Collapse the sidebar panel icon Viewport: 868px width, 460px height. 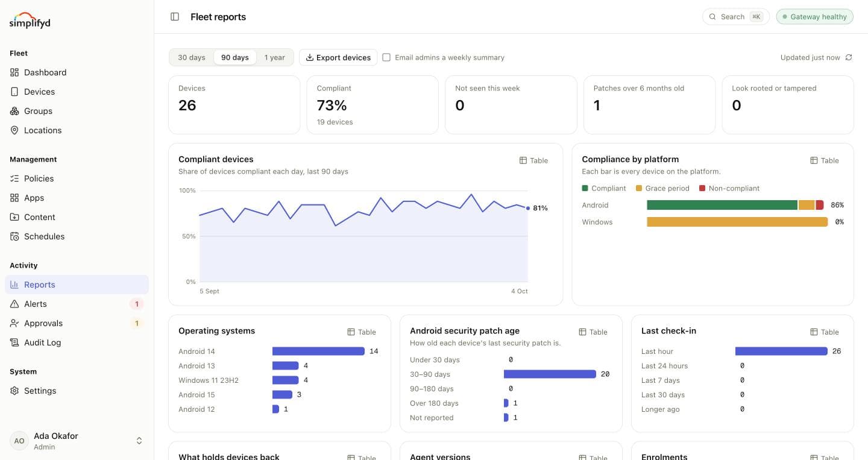175,17
